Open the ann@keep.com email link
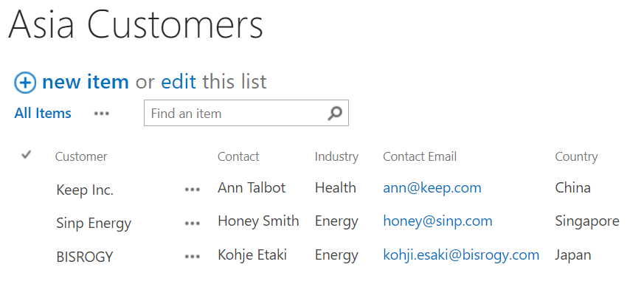This screenshot has width=644, height=284. (x=432, y=188)
